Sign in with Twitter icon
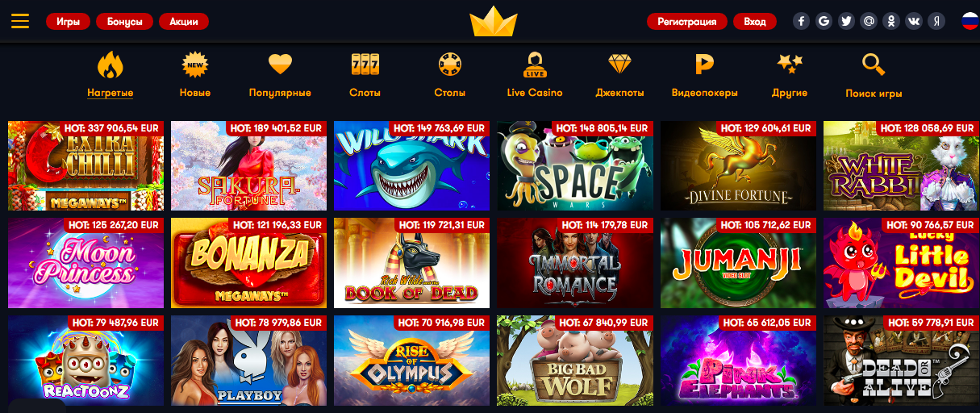The image size is (980, 413). [x=846, y=21]
